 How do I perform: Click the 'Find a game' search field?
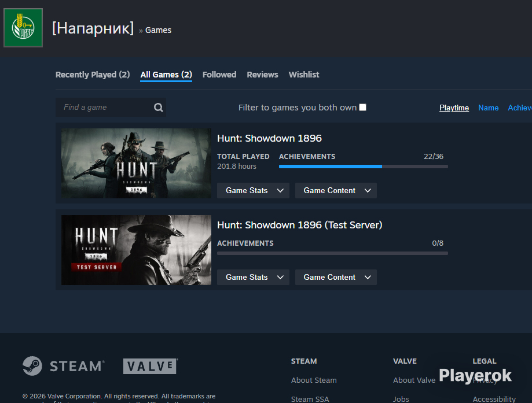[111, 108]
